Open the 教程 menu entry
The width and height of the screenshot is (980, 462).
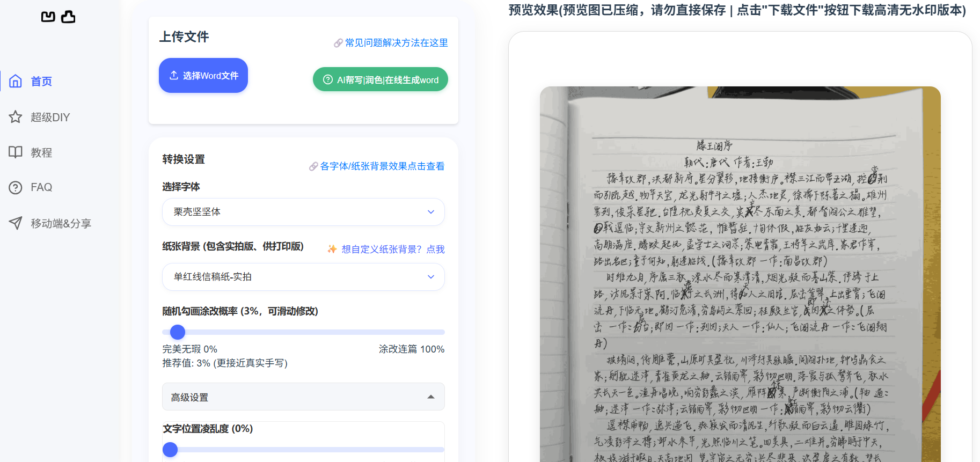pyautogui.click(x=41, y=152)
